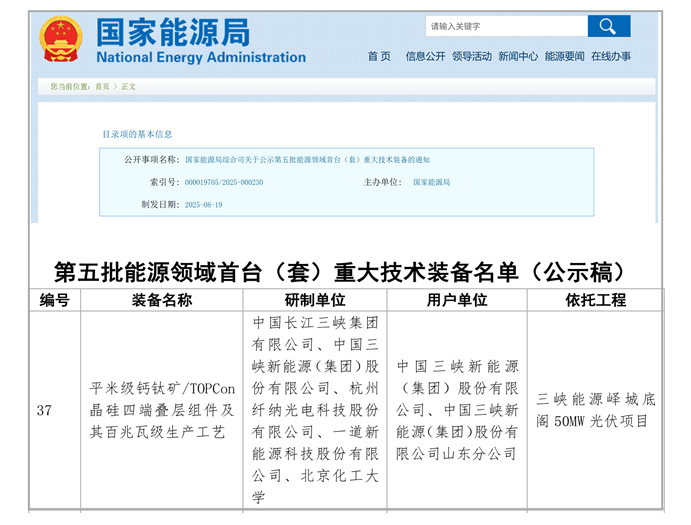Click the index number 000019705/2025-000230

coord(224,182)
